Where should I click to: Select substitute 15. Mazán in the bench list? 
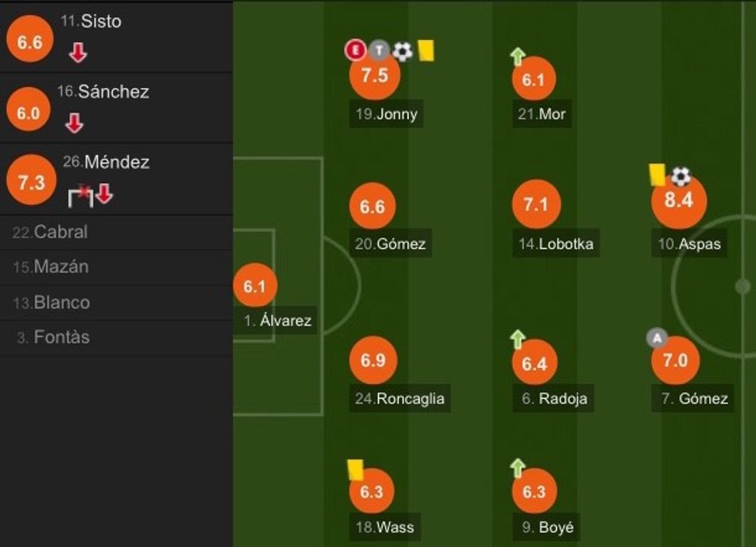tap(51, 267)
